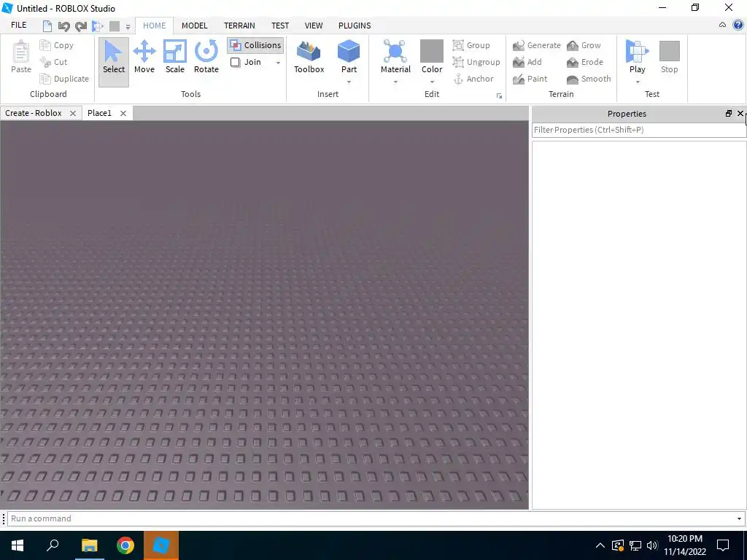Anchor the selected part
This screenshot has height=560, width=747.
coord(473,79)
